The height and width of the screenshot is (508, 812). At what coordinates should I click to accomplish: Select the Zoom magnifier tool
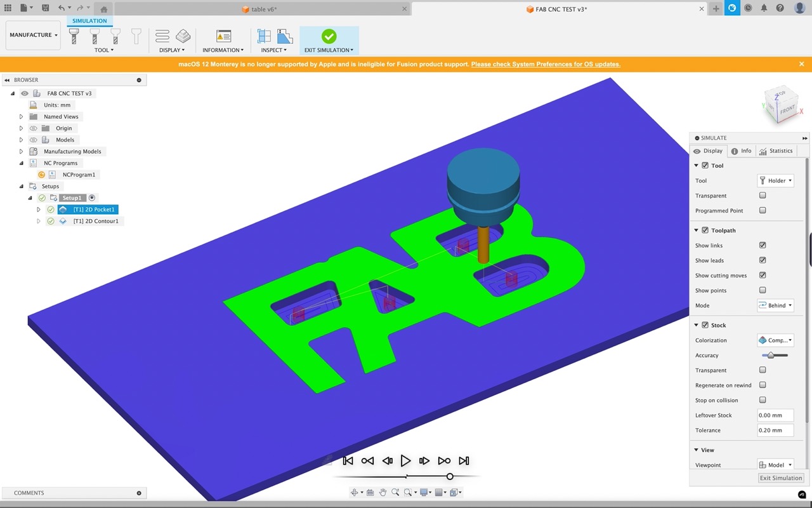pyautogui.click(x=395, y=492)
